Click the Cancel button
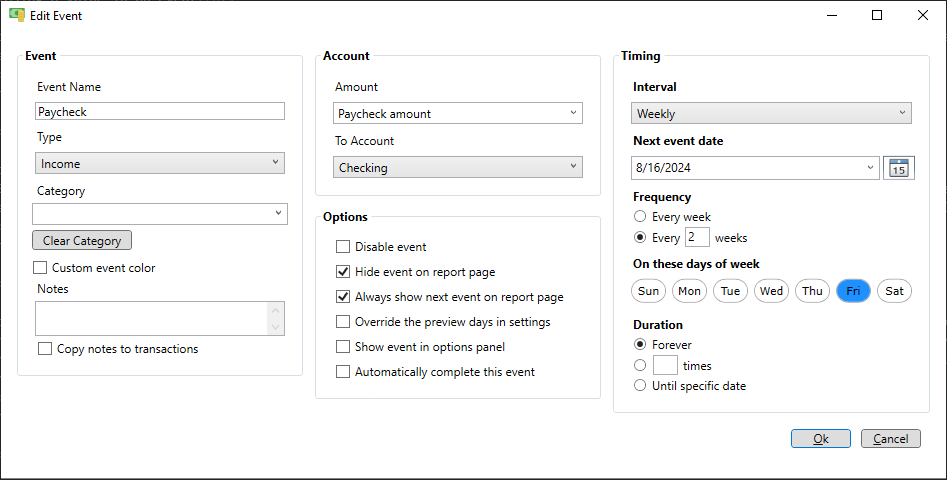Image resolution: width=947 pixels, height=480 pixels. point(891,439)
